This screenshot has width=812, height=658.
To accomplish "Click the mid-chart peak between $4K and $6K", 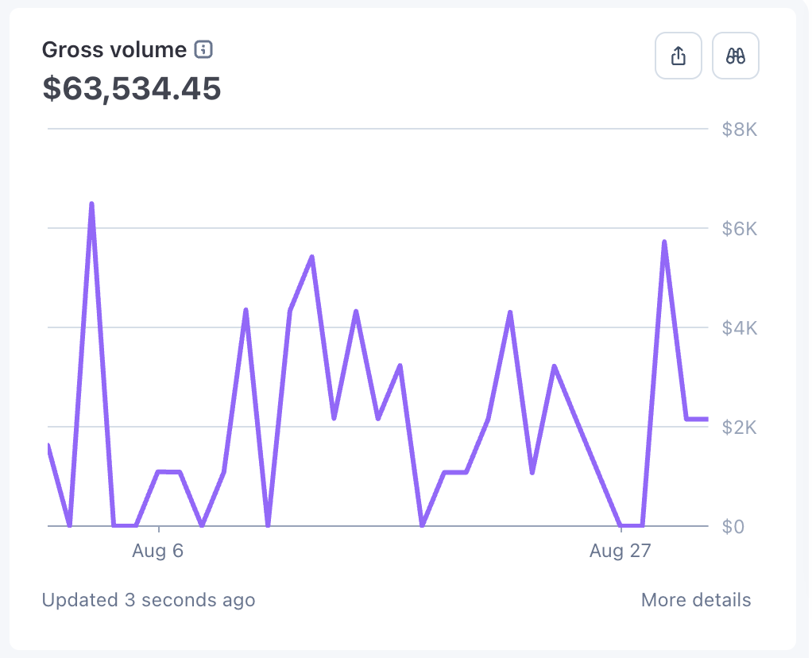I will point(312,257).
